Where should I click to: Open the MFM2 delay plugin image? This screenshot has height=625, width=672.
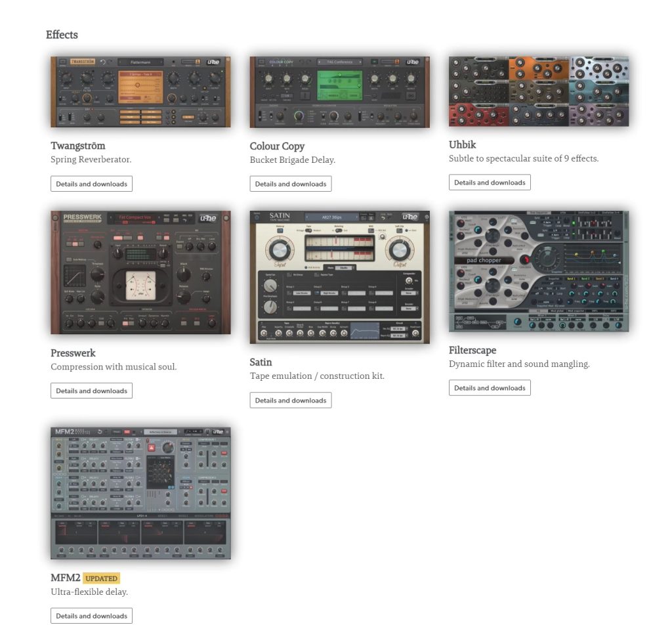140,493
